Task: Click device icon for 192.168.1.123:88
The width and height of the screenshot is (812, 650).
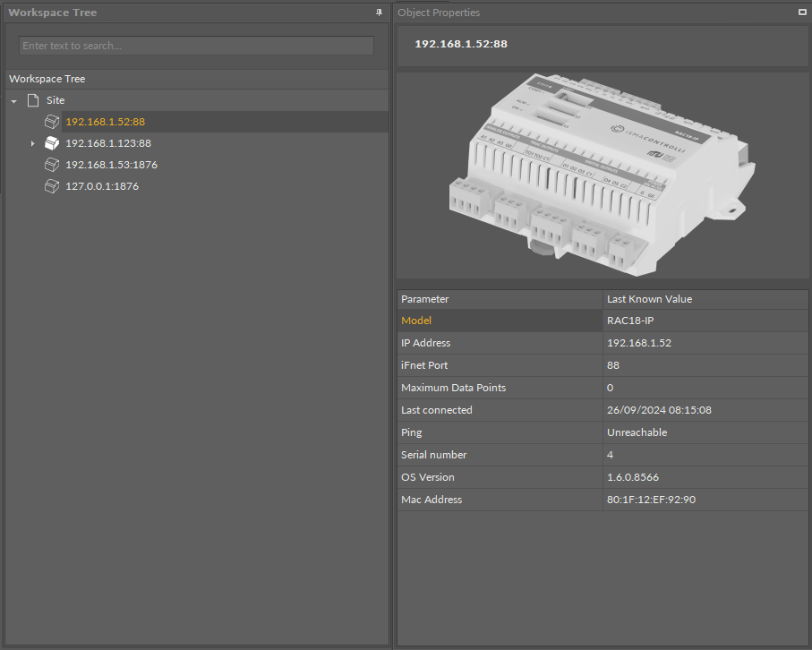Action: coord(52,143)
